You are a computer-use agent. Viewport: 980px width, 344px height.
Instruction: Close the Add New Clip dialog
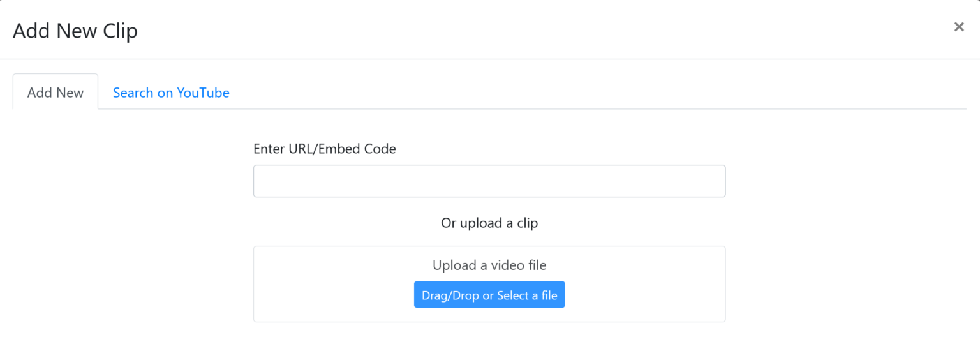[958, 27]
